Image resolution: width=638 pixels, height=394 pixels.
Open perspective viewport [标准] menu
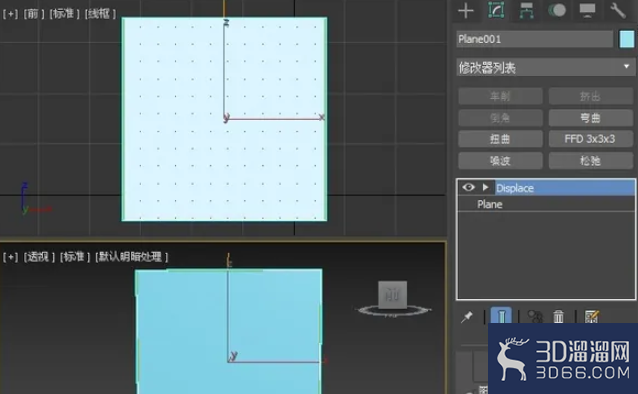75,257
